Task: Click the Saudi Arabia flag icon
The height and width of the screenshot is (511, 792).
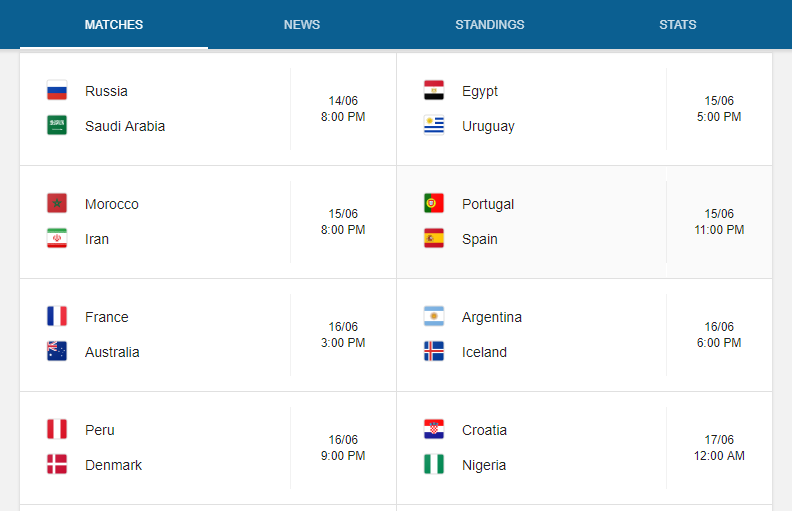Action: [x=57, y=126]
